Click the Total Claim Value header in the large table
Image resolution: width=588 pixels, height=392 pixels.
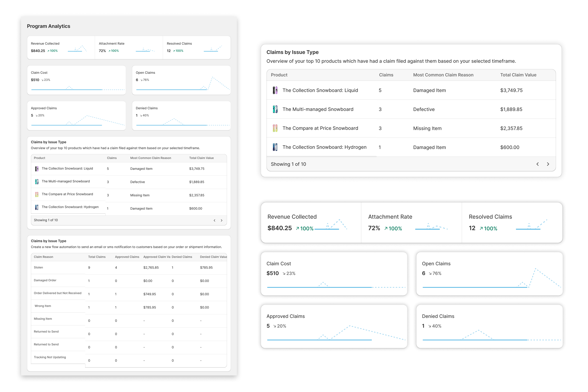coord(518,75)
